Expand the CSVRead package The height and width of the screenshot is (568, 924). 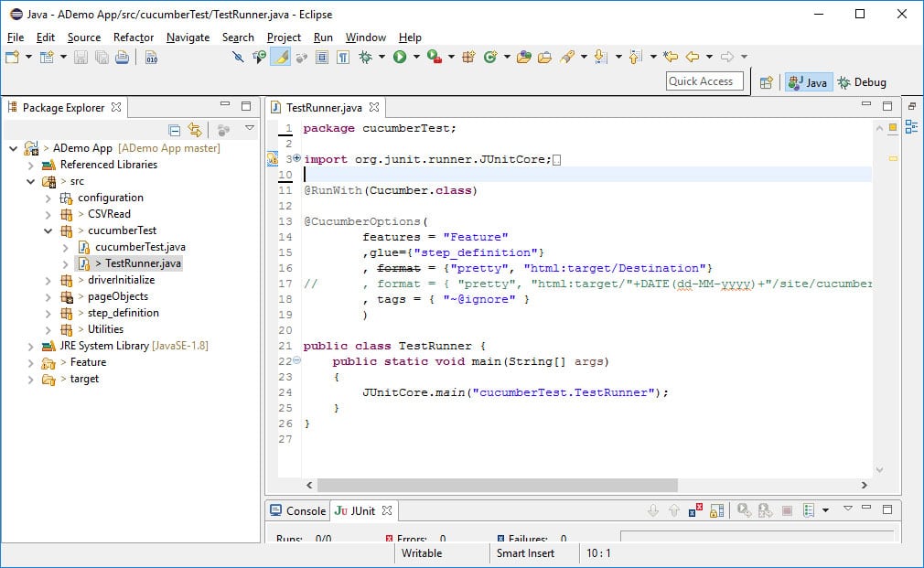pos(48,214)
